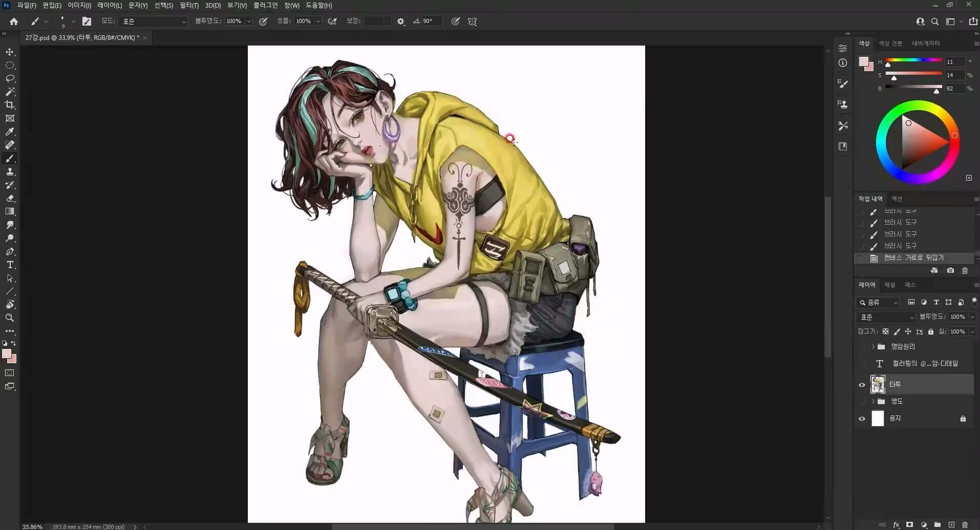Select the Pen tool

click(10, 251)
